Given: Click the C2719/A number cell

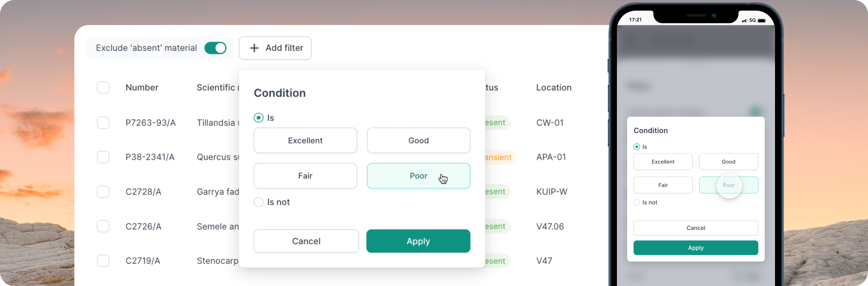Looking at the screenshot, I should pyautogui.click(x=143, y=261).
